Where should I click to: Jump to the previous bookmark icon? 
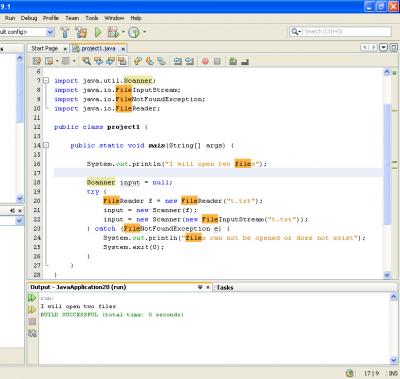tap(137, 61)
